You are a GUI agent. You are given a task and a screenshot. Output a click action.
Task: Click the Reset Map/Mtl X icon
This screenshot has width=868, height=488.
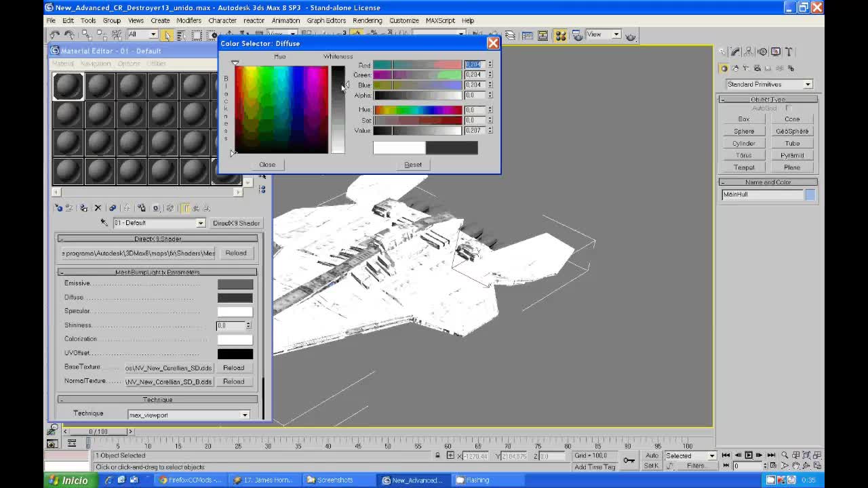click(x=98, y=208)
